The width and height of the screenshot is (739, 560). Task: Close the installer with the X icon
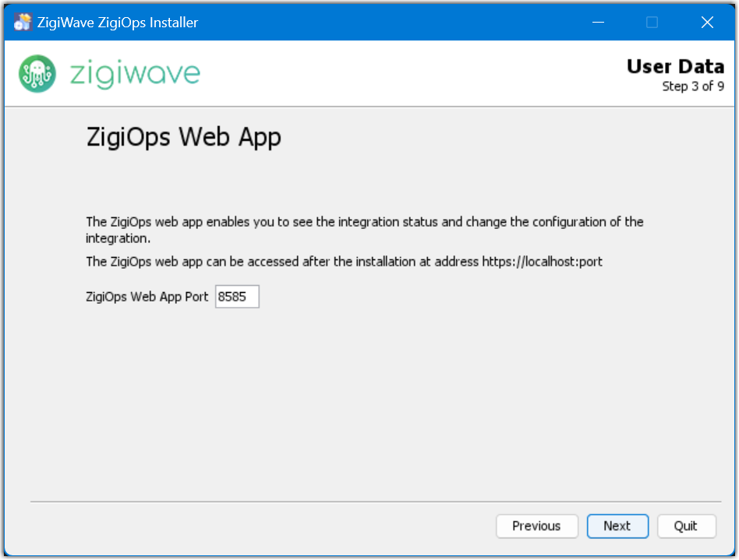707,23
